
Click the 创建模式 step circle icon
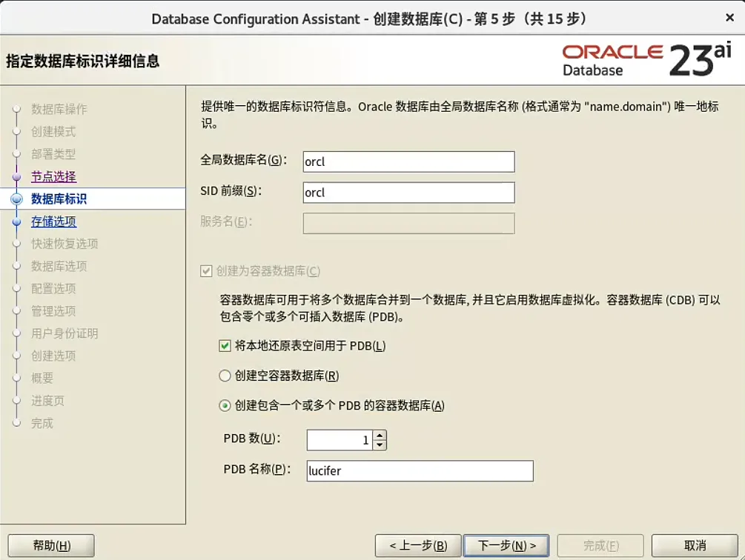pyautogui.click(x=16, y=132)
